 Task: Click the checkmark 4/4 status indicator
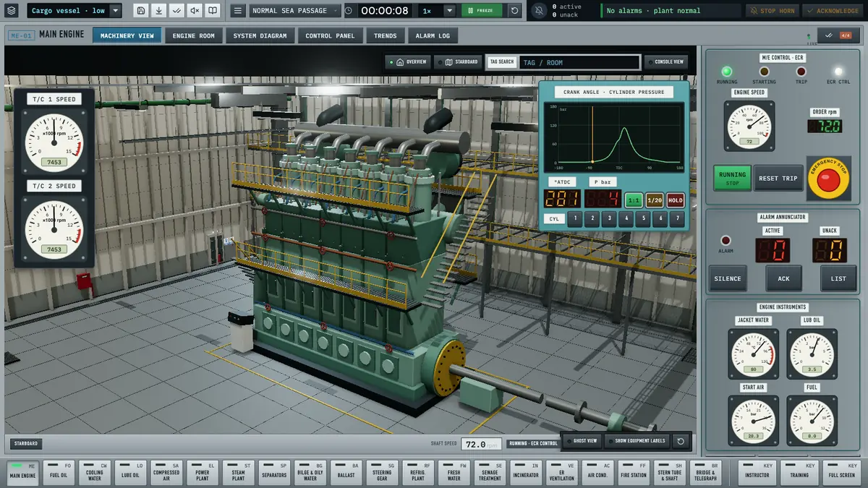[838, 35]
